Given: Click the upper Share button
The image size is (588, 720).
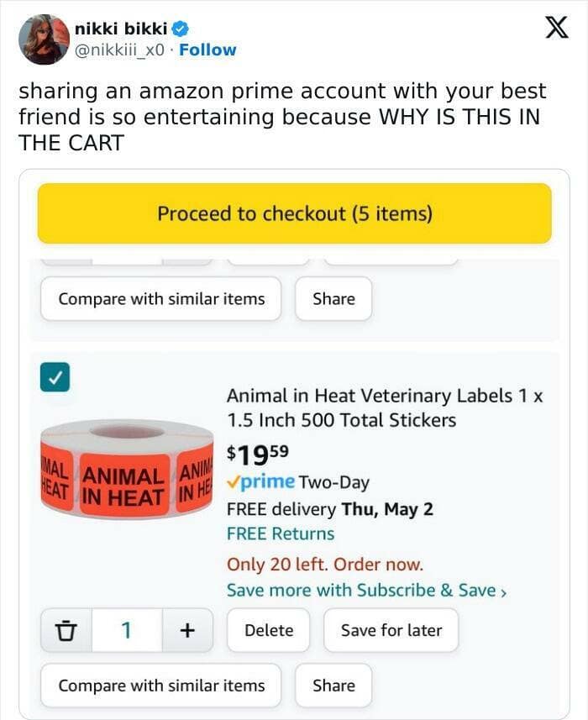Looking at the screenshot, I should pos(333,299).
